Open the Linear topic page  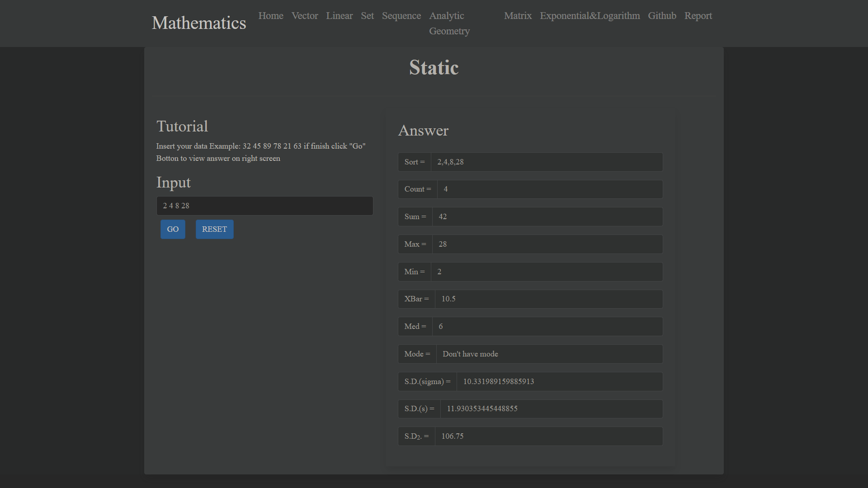(340, 15)
